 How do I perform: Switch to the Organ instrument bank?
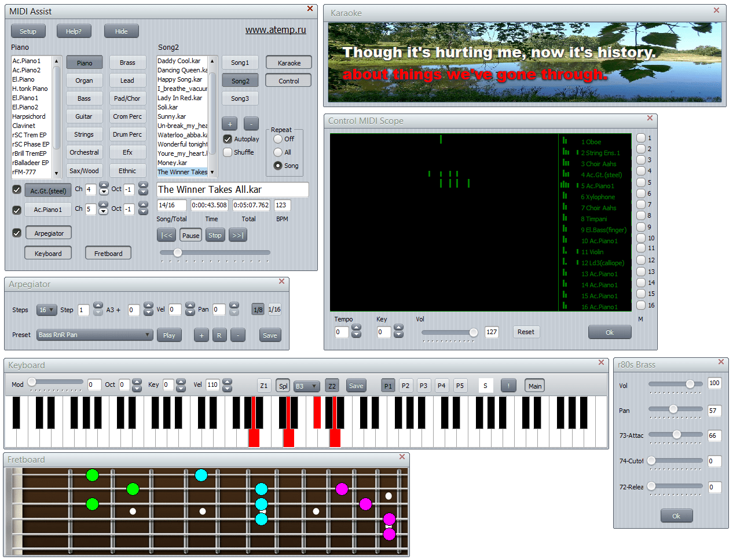84,80
